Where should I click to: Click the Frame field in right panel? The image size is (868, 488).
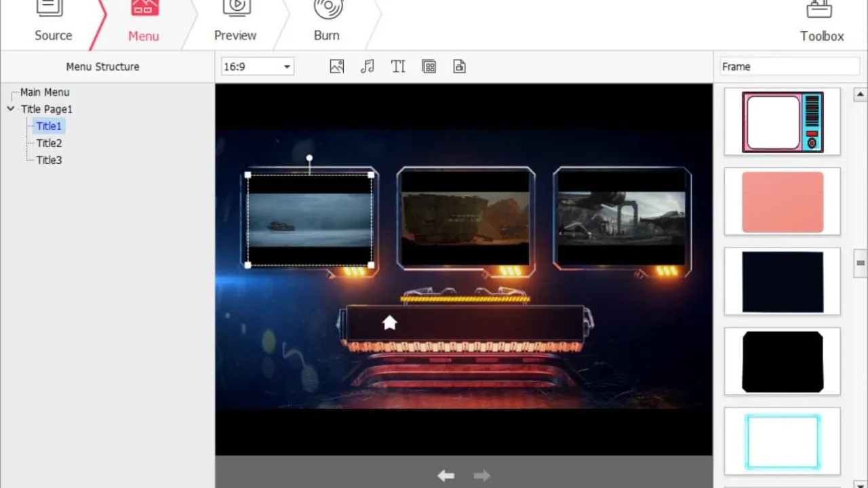coord(789,66)
